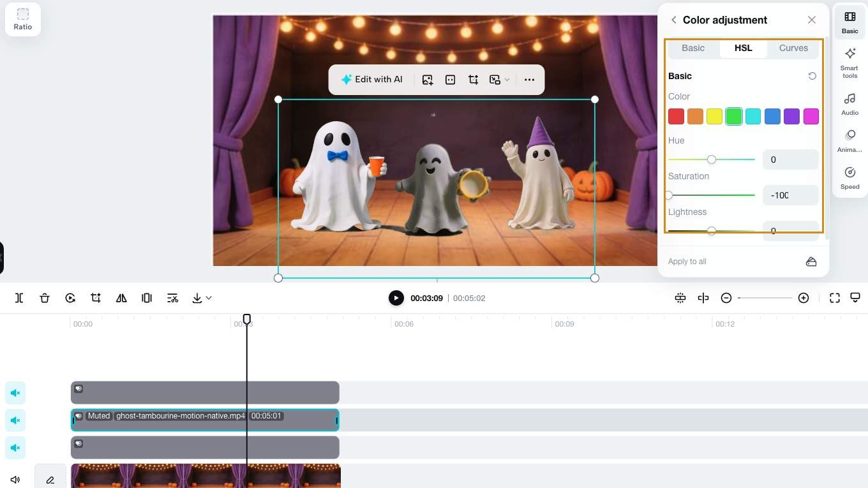The height and width of the screenshot is (488, 868).
Task: Click the Hue slider handle
Action: coord(712,159)
